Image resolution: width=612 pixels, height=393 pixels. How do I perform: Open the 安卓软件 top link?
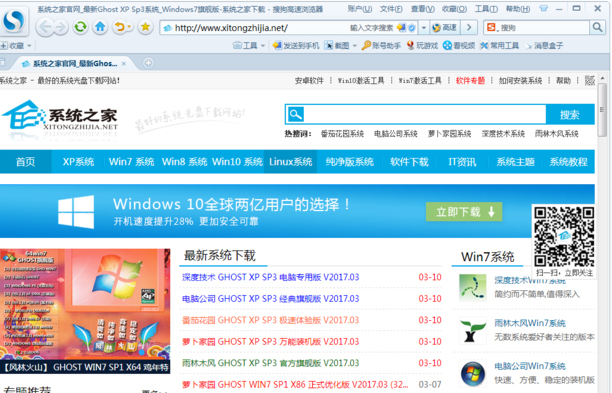[x=309, y=81]
